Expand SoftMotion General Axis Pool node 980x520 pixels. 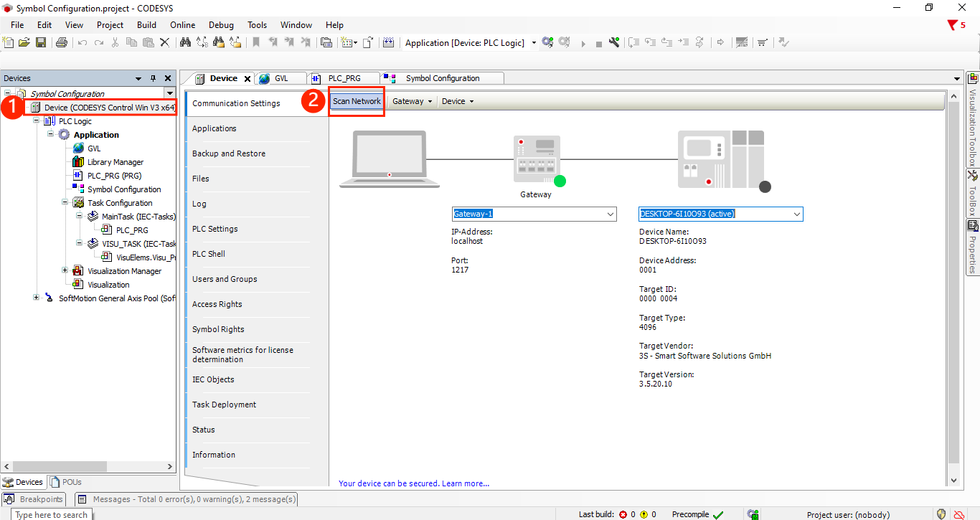click(37, 298)
